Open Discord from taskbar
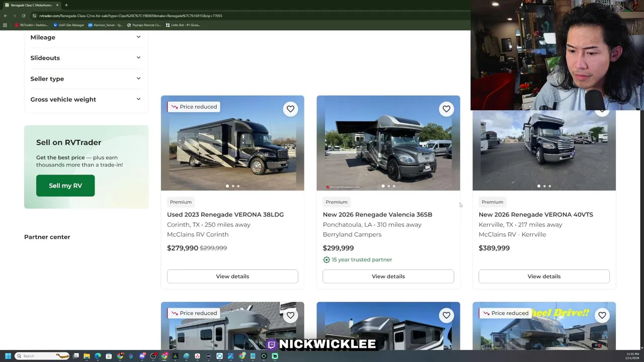 coord(142,356)
